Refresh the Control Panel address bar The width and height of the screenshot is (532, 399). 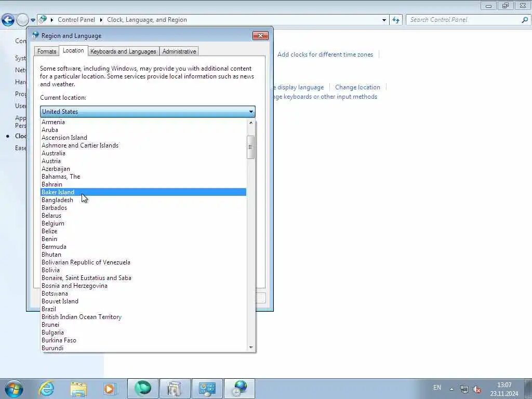coord(396,20)
